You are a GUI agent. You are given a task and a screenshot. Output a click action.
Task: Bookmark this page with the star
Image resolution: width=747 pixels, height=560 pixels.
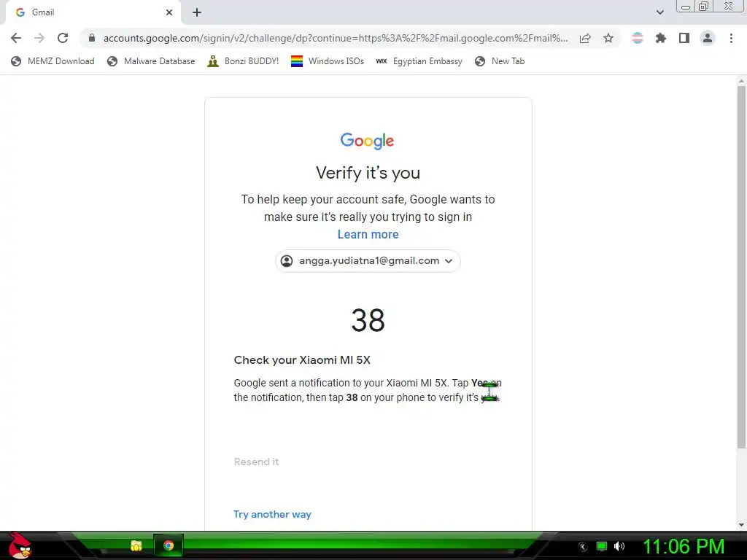click(608, 38)
